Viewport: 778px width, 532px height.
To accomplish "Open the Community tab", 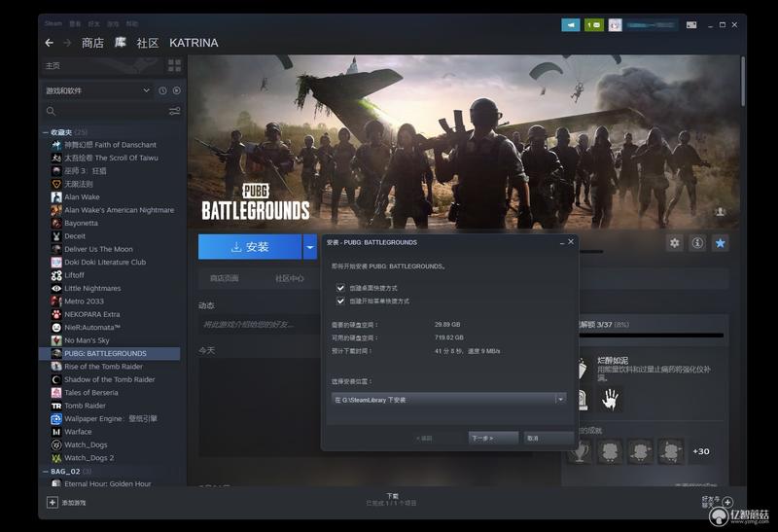I will pos(148,43).
